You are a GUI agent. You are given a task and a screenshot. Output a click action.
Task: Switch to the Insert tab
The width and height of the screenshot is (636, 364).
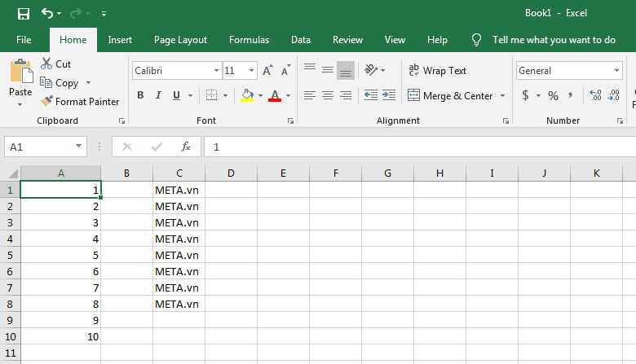(120, 40)
